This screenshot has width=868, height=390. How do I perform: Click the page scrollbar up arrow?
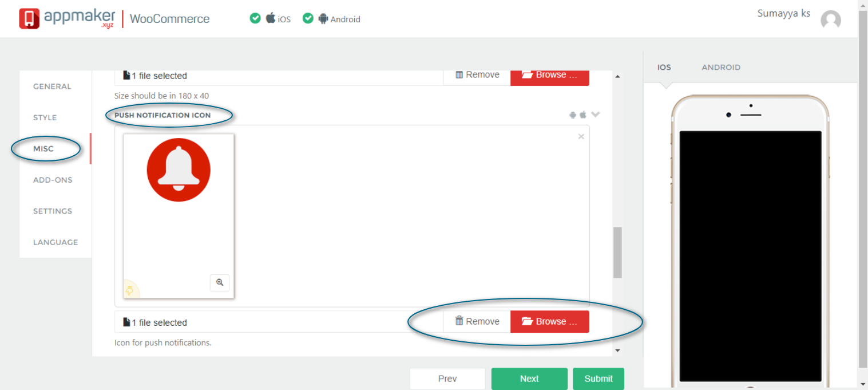(863, 5)
